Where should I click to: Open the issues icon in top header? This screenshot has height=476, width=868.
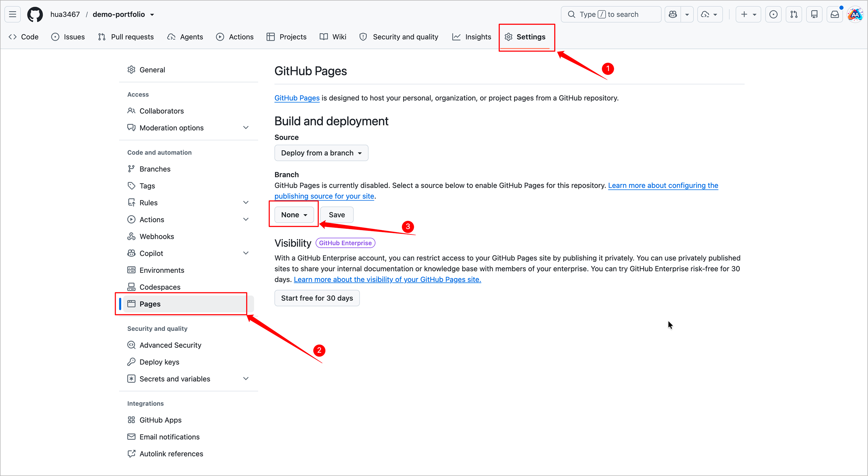click(773, 14)
